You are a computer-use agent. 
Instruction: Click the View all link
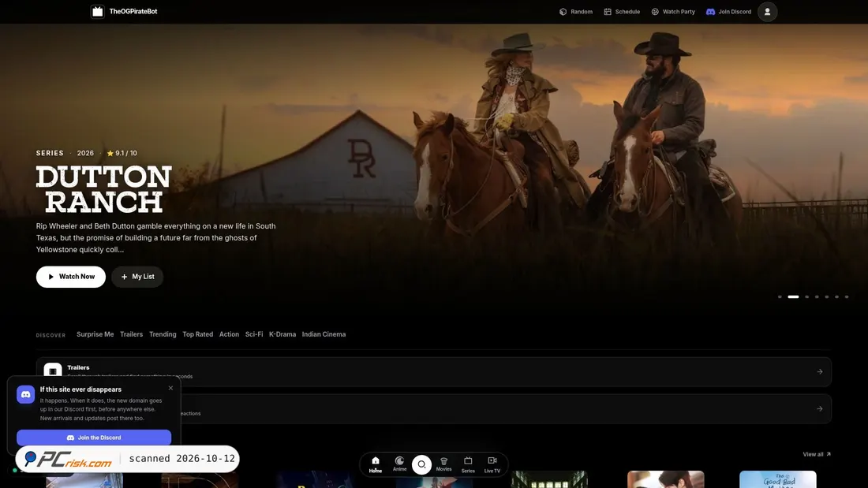click(x=817, y=454)
